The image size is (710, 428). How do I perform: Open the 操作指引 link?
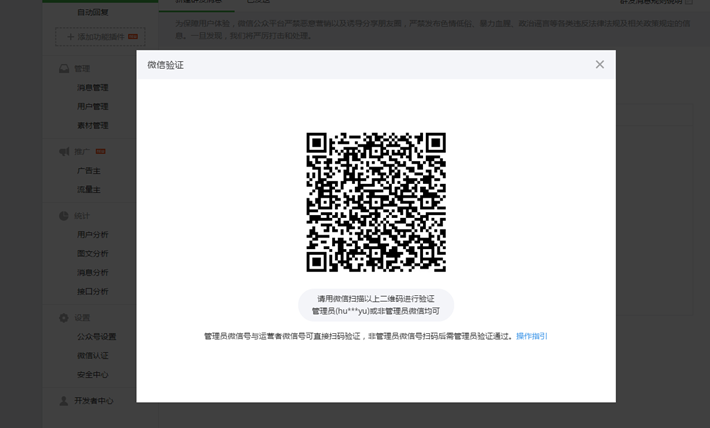point(532,336)
